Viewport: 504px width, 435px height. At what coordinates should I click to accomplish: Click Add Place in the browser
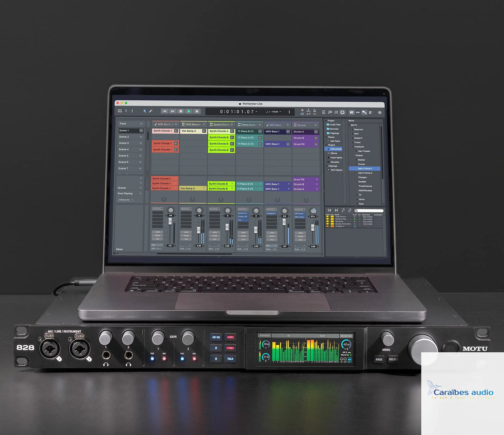click(334, 141)
